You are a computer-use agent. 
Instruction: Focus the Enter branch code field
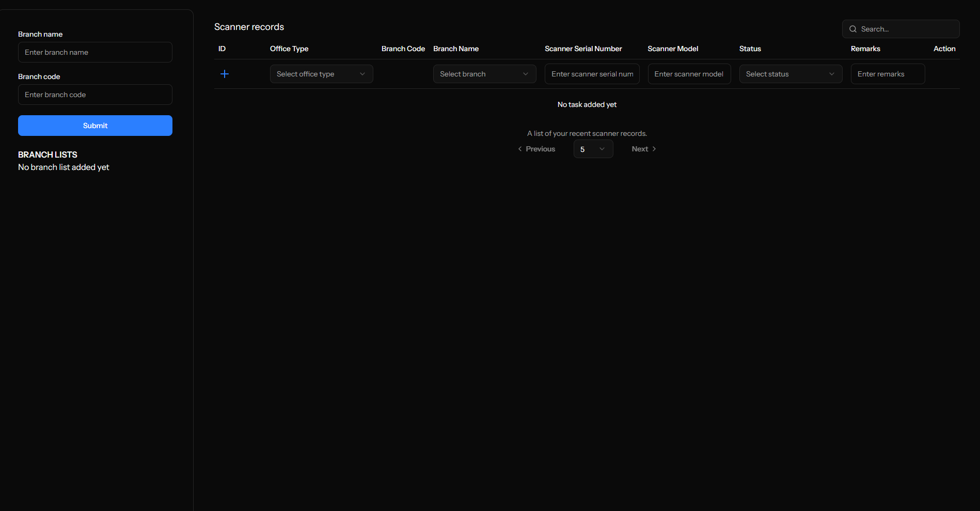click(x=95, y=95)
